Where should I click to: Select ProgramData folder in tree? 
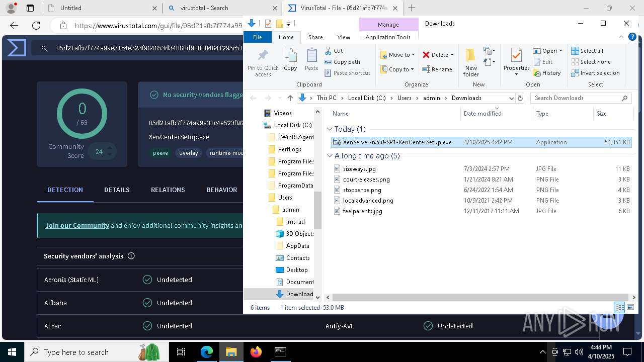click(x=295, y=186)
